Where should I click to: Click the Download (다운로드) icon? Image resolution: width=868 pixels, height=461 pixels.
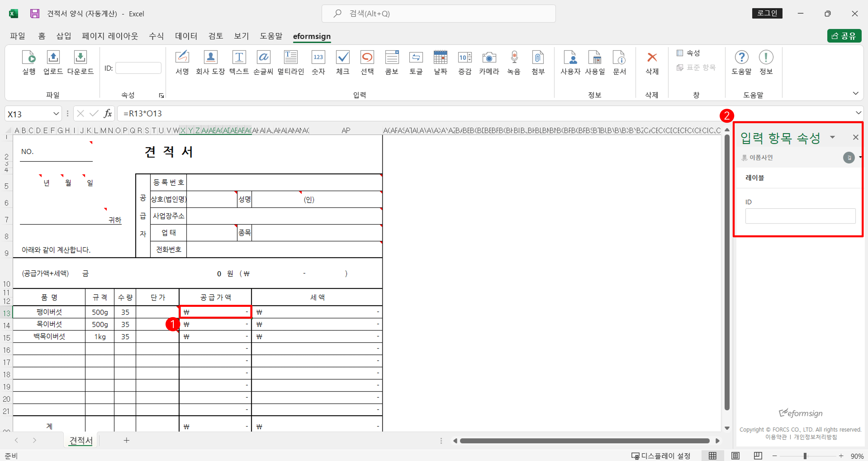click(x=80, y=62)
